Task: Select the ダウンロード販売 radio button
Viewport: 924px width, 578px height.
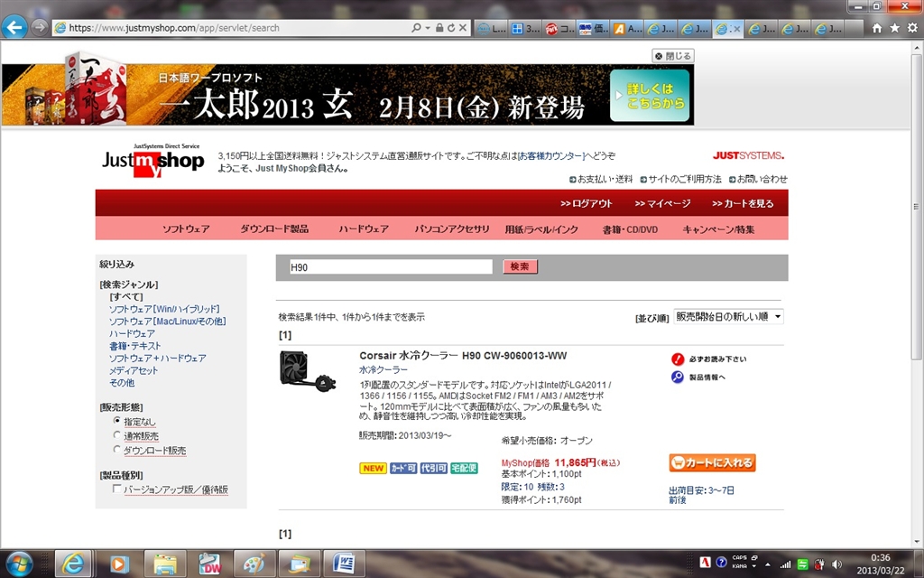Action: pos(116,450)
